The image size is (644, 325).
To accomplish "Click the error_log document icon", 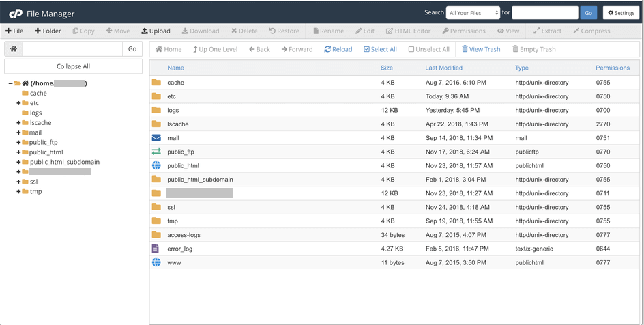I will click(x=156, y=249).
